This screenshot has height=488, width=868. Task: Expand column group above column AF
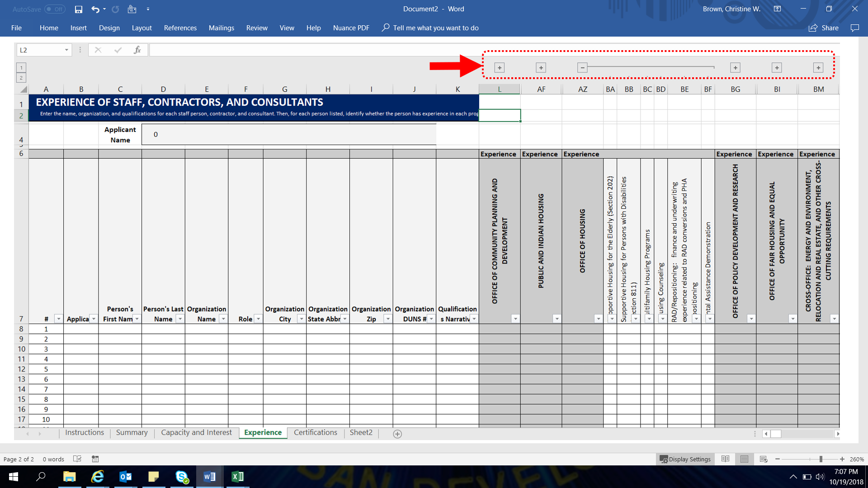pos(541,68)
